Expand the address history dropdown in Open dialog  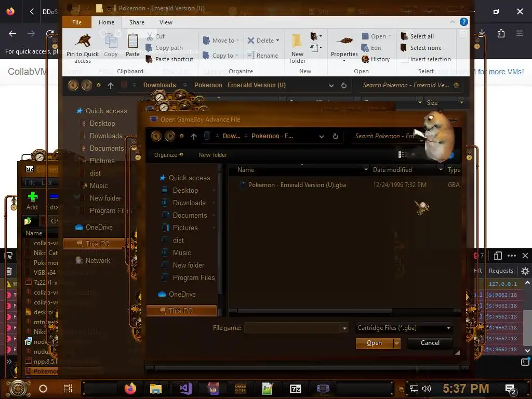point(321,137)
